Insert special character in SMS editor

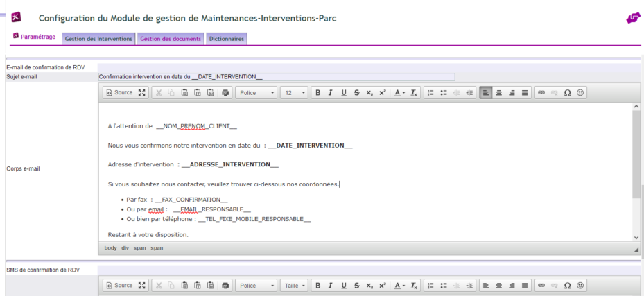(567, 286)
